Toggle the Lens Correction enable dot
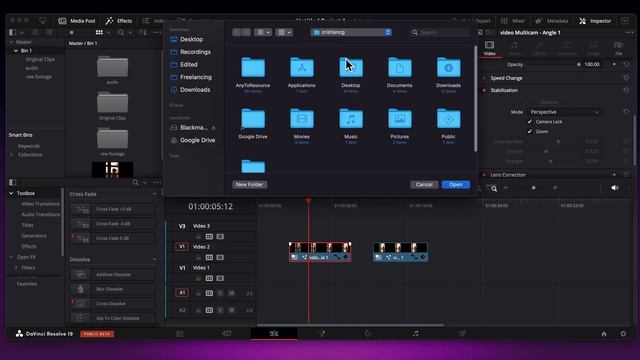This screenshot has height=360, width=640. (484, 175)
